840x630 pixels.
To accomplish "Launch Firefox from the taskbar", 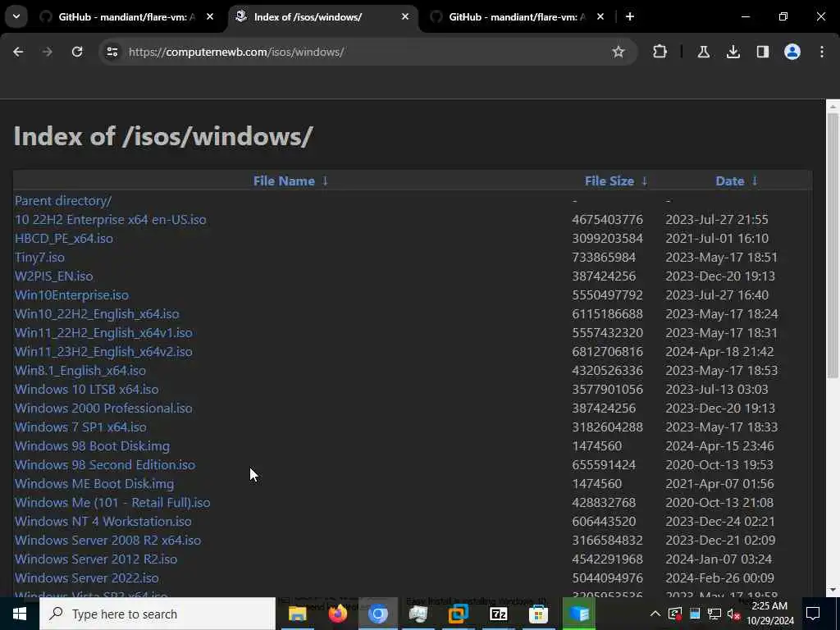I will [337, 614].
